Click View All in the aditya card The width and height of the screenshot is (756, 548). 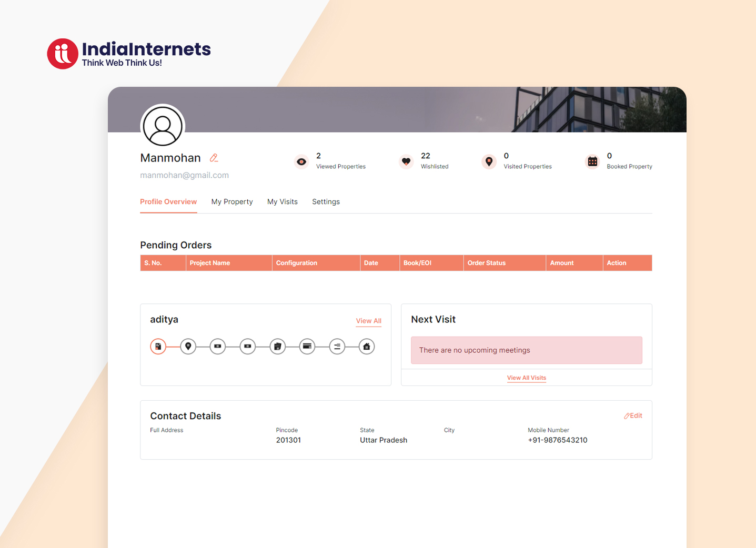[369, 321]
